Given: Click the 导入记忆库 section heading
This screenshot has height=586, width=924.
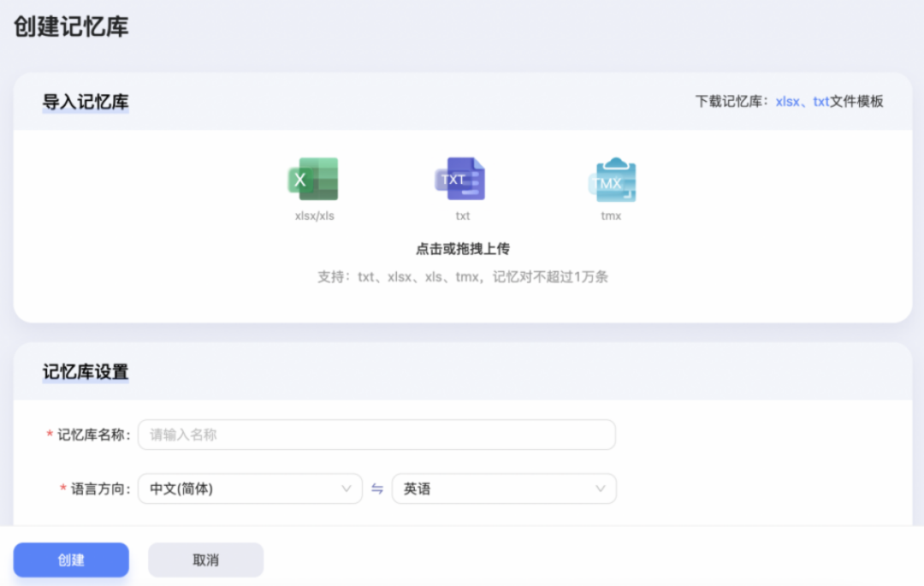Looking at the screenshot, I should pos(86,102).
